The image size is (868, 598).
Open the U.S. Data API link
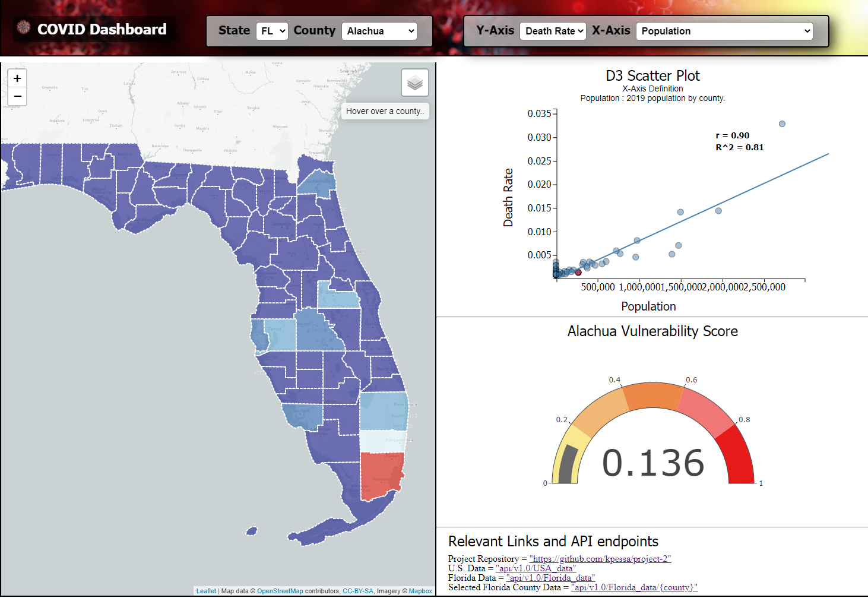pyautogui.click(x=536, y=568)
